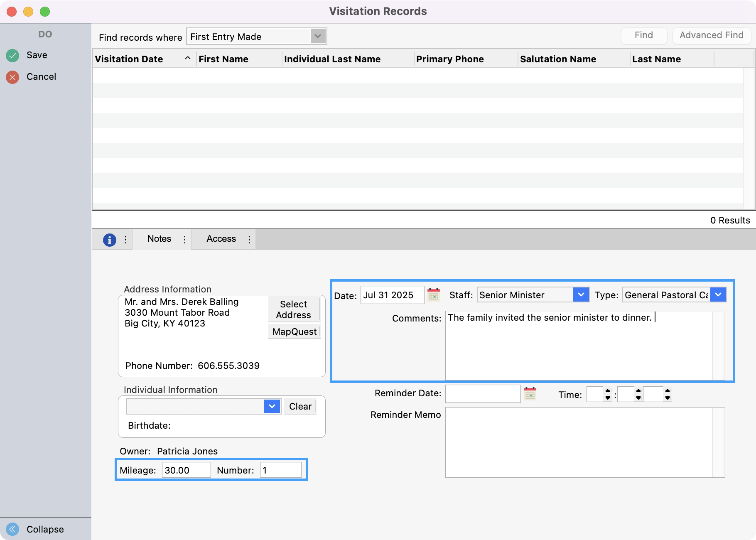Open the Reminder Date calendar picker
756x540 pixels.
tap(530, 394)
